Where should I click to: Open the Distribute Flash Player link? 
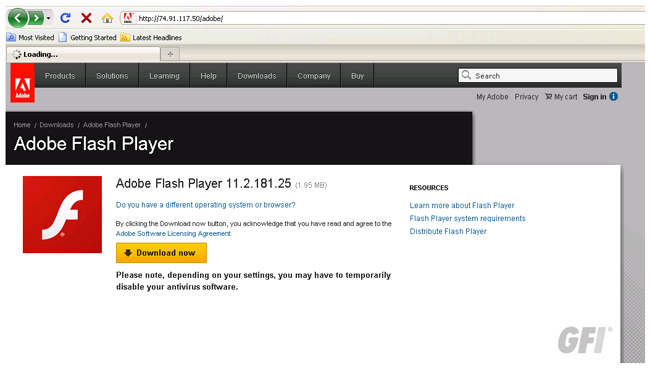(x=448, y=231)
